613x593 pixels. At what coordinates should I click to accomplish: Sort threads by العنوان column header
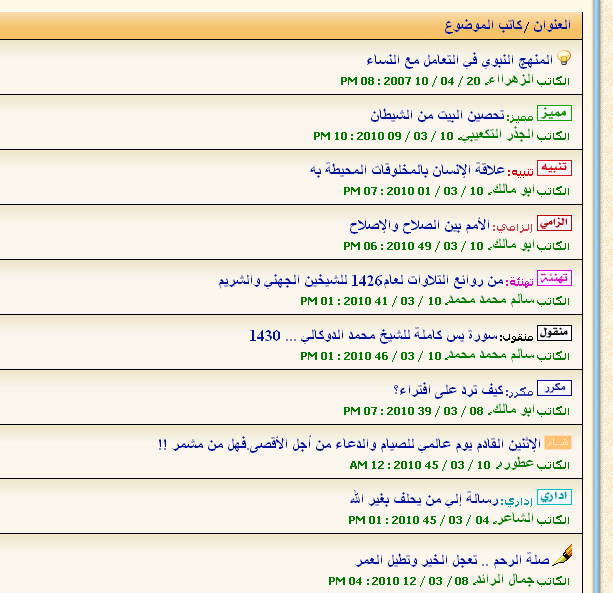552,25
